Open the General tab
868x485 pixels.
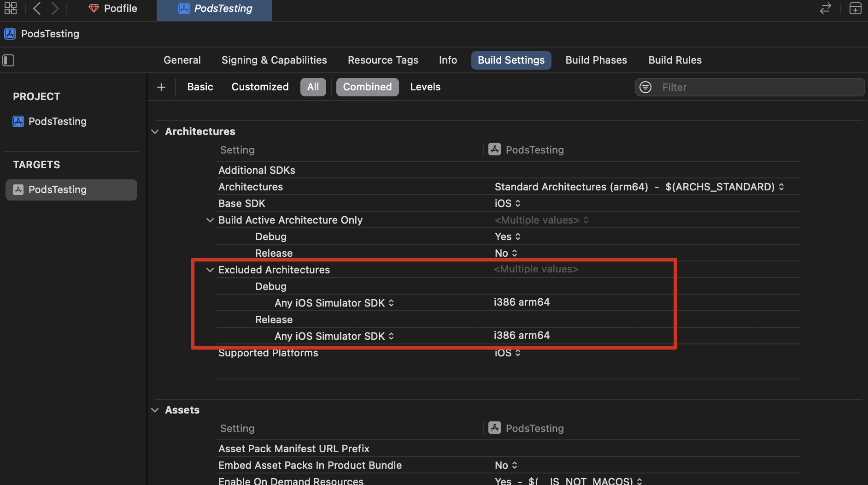[x=182, y=60]
